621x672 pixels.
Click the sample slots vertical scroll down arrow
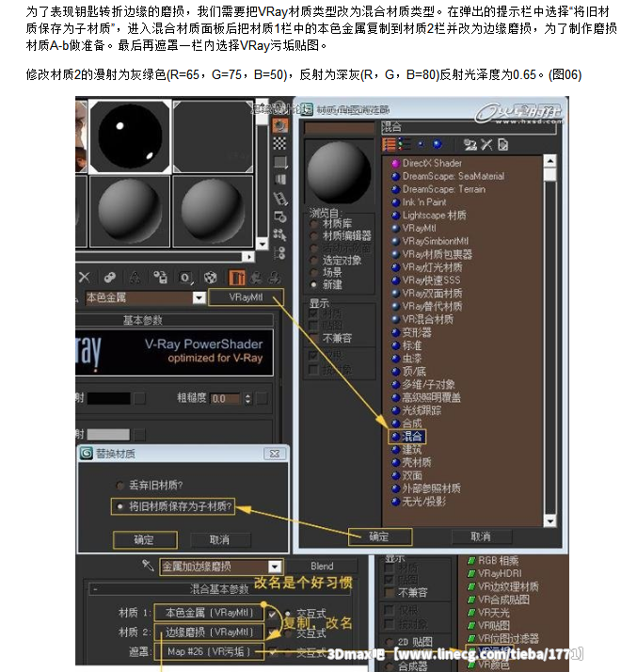[262, 245]
